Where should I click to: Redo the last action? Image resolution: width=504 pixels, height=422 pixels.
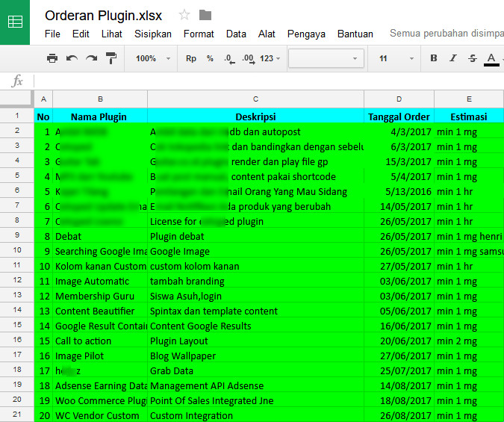pyautogui.click(x=92, y=58)
